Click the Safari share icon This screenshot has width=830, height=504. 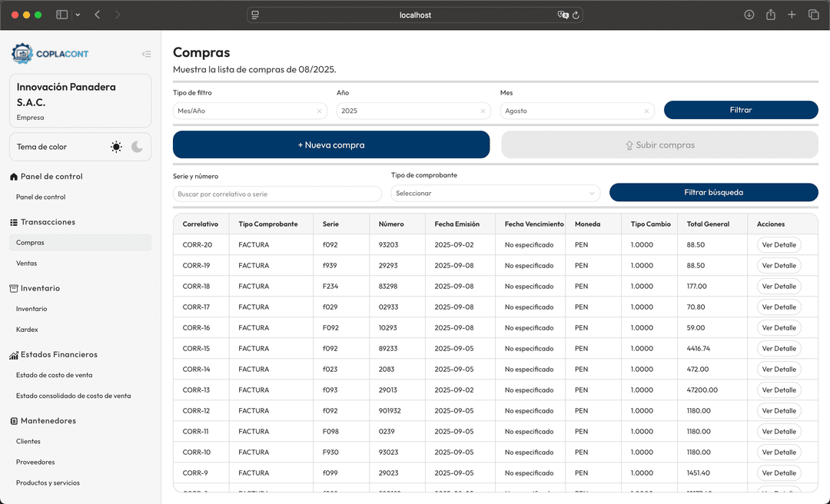[770, 15]
